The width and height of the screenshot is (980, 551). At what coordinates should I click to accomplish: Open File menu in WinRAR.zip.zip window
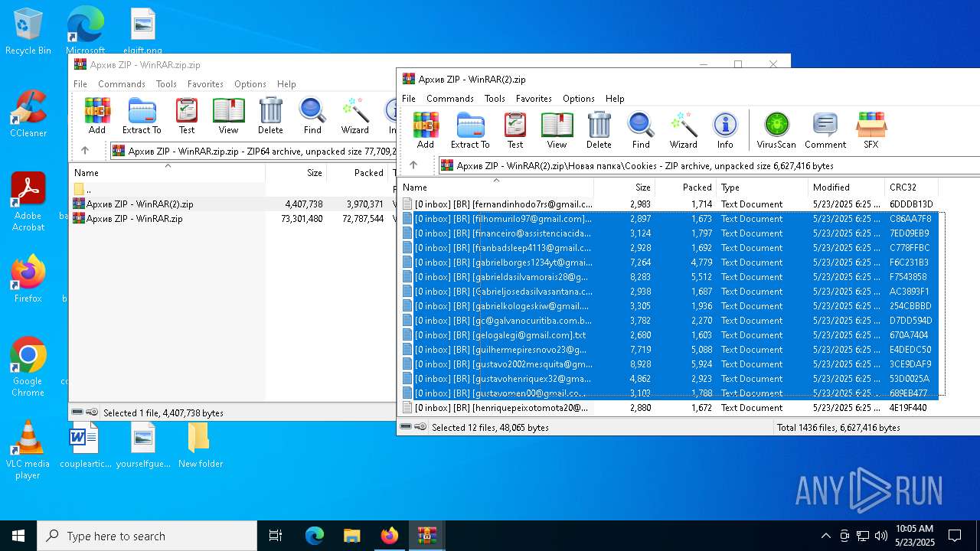click(80, 84)
